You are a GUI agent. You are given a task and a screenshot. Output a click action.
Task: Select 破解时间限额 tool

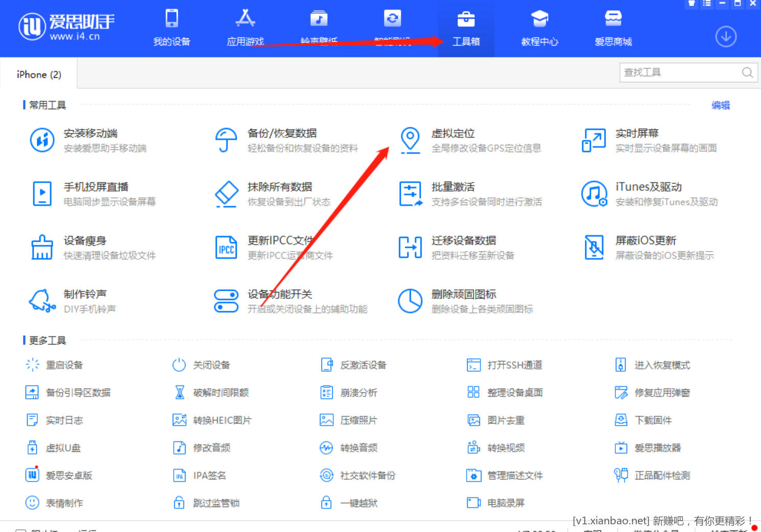click(211, 392)
